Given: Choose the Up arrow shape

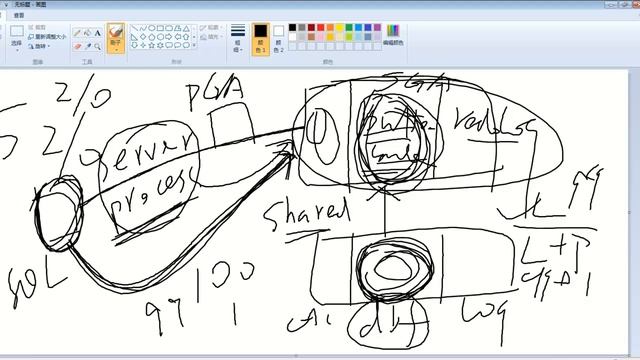Looking at the screenshot, I should (186, 37).
